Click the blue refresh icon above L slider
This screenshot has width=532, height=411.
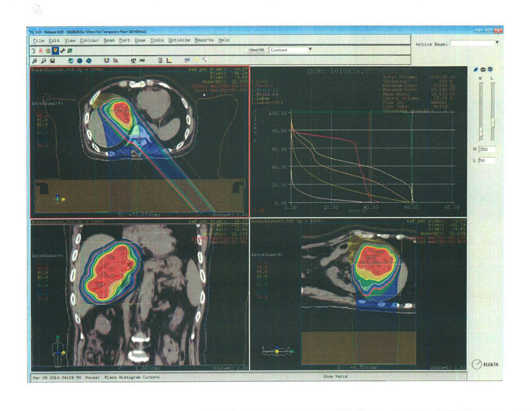(x=490, y=69)
